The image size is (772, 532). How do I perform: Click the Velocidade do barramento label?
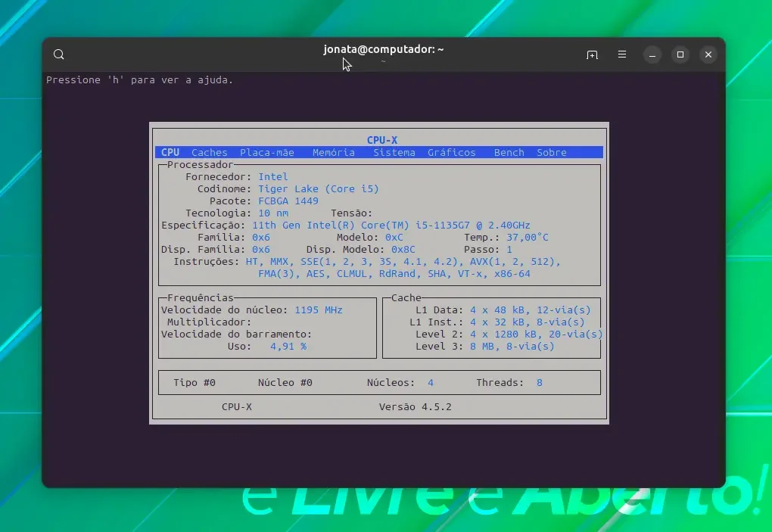236,334
